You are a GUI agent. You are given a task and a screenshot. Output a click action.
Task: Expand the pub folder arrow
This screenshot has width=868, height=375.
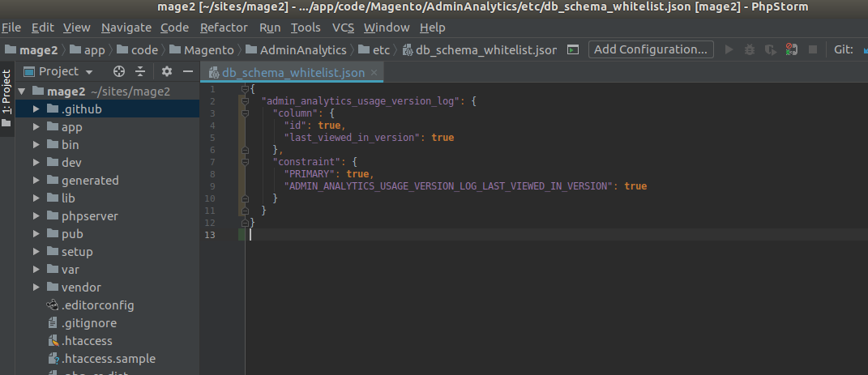click(36, 233)
